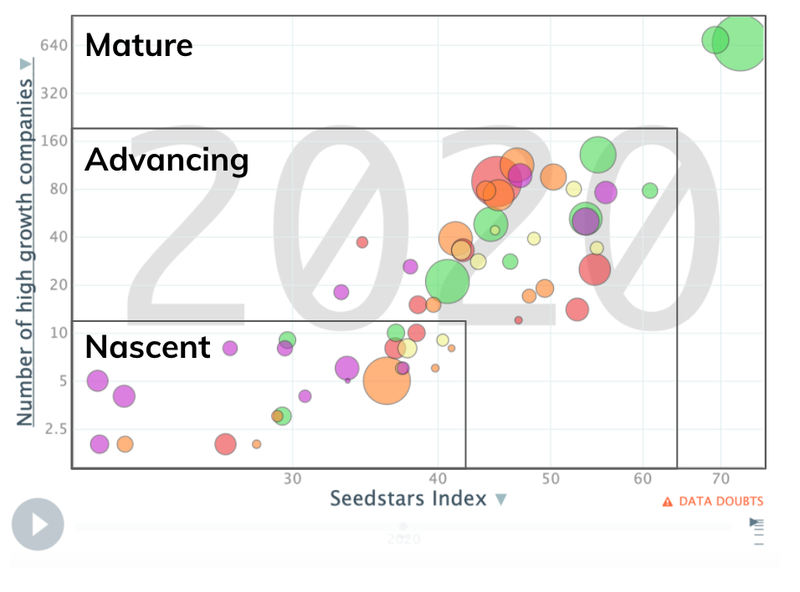Select the largest orange bubble in Nascent region
The image size is (800, 592).
(386, 380)
